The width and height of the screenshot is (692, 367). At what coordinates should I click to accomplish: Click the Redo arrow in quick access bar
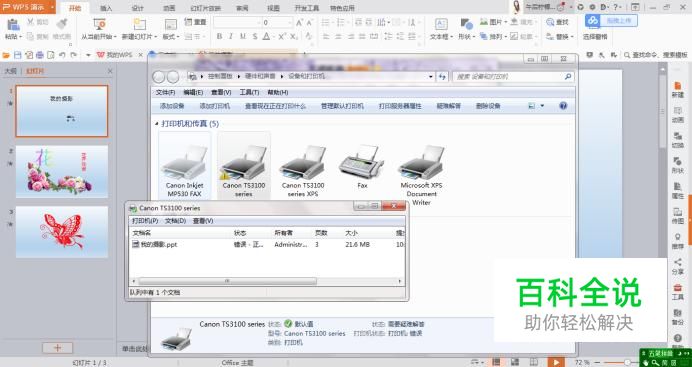(74, 55)
